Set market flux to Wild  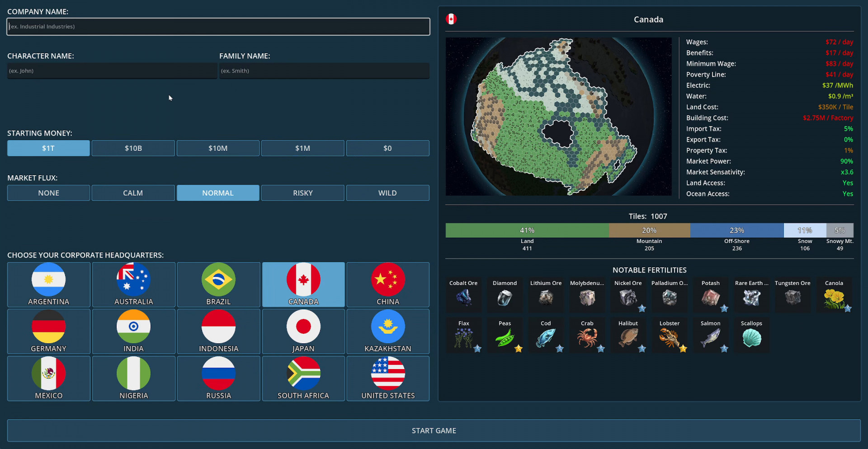tap(387, 193)
